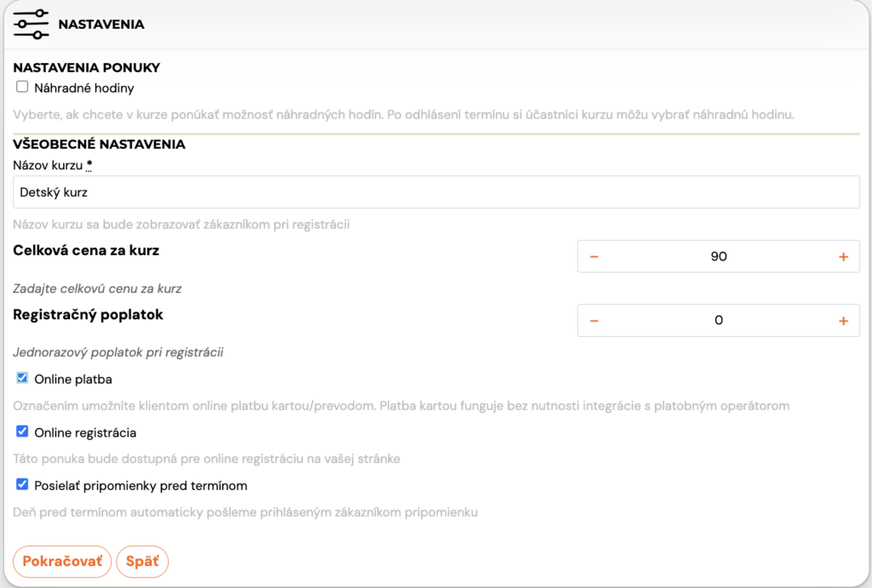The height and width of the screenshot is (588, 872).
Task: Click the required asterisk next to Názov kurzu
Action: pos(89,165)
